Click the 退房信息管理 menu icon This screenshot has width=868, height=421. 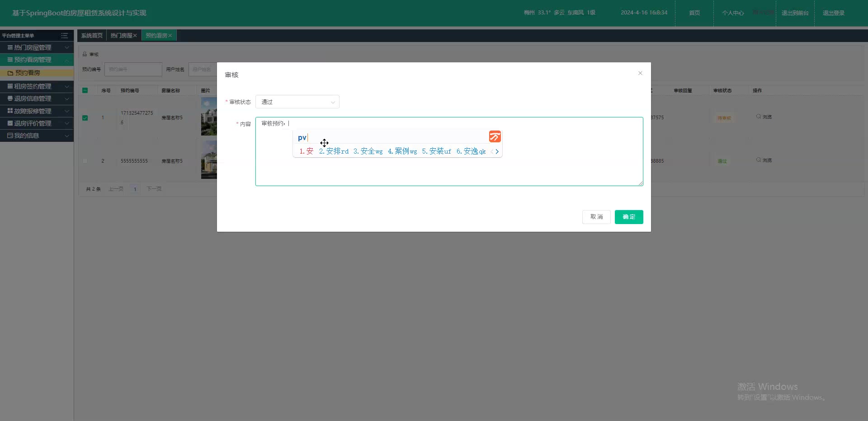10,98
